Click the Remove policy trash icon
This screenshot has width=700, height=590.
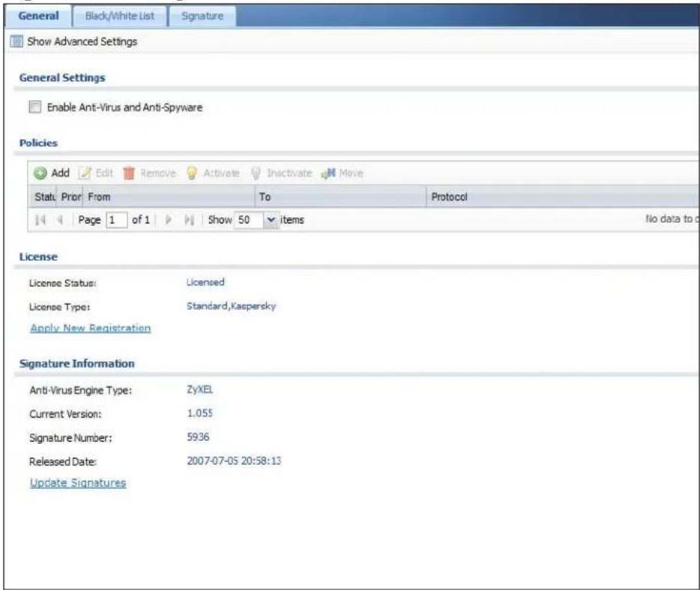point(129,173)
